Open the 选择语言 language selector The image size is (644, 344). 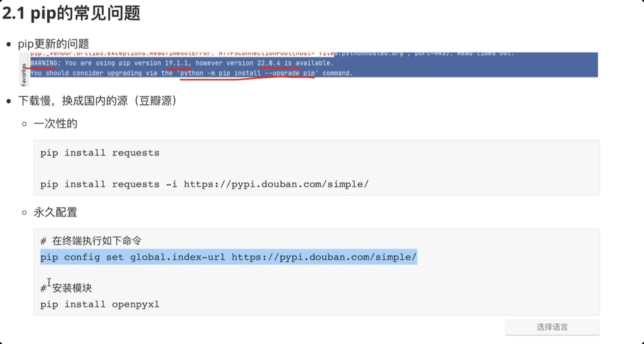point(552,328)
